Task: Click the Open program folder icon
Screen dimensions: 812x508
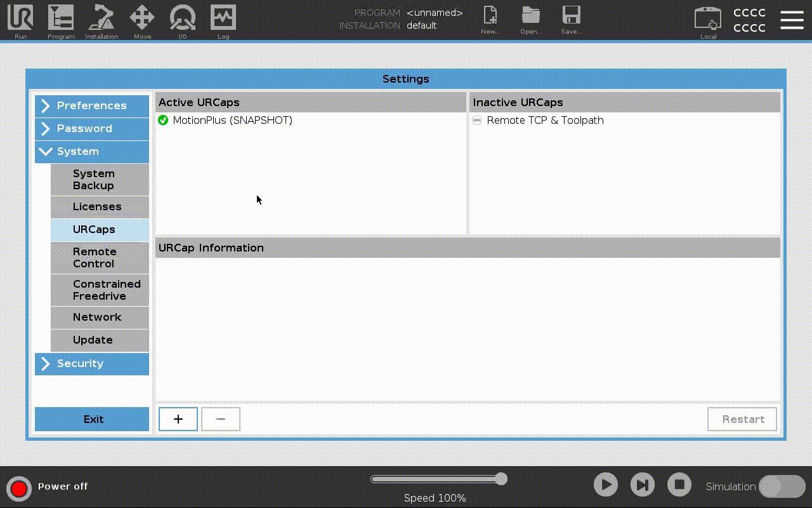Action: click(531, 19)
